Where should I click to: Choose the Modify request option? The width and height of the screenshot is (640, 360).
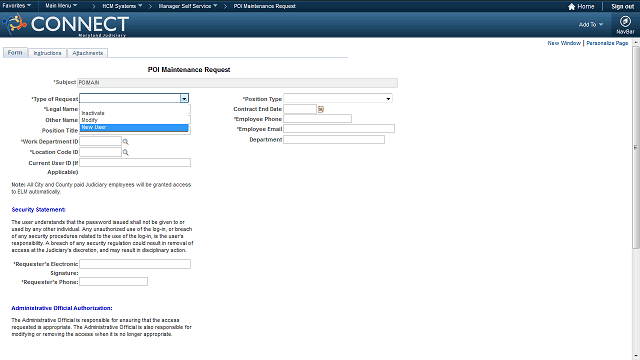134,120
